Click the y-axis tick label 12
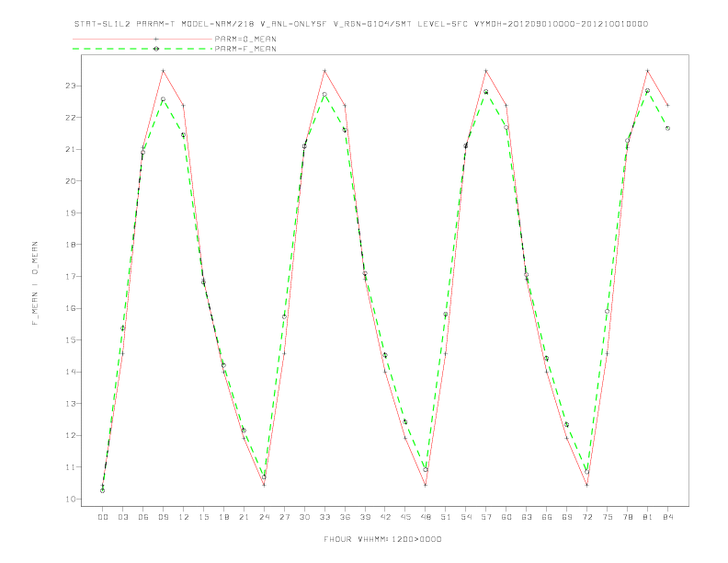728x563 pixels. [70, 436]
